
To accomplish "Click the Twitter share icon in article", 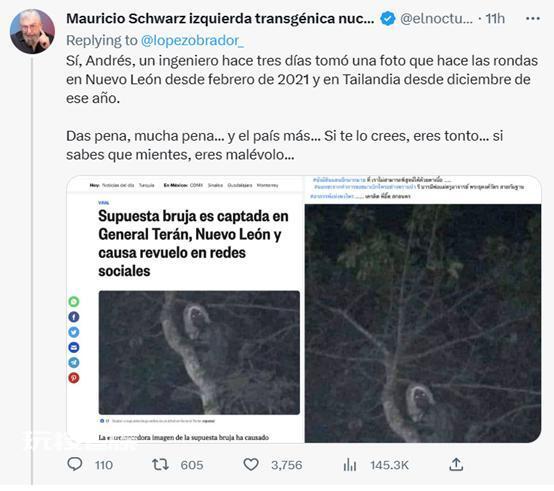I will coord(73,332).
